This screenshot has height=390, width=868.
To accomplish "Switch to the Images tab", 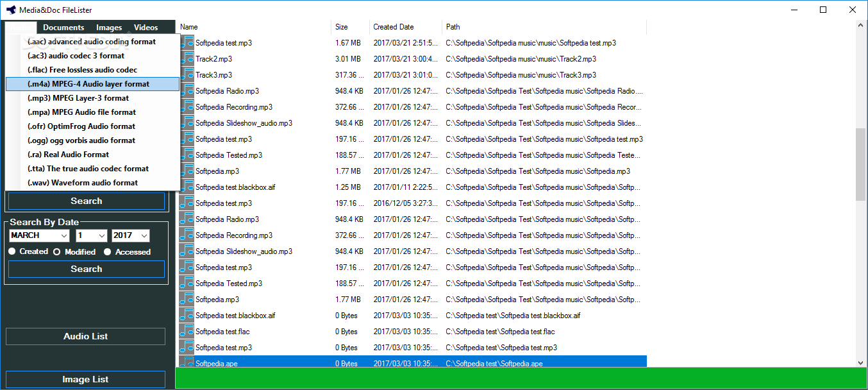I will tap(109, 28).
